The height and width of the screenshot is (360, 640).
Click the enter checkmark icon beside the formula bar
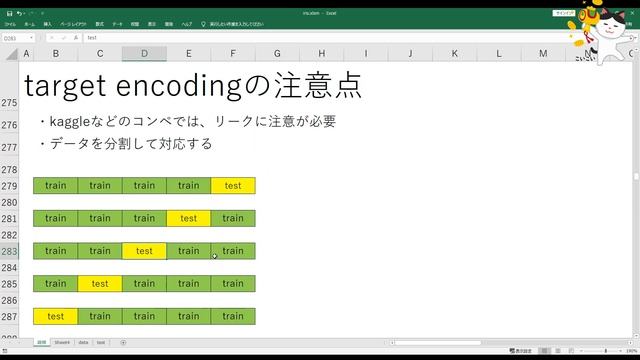(64, 38)
